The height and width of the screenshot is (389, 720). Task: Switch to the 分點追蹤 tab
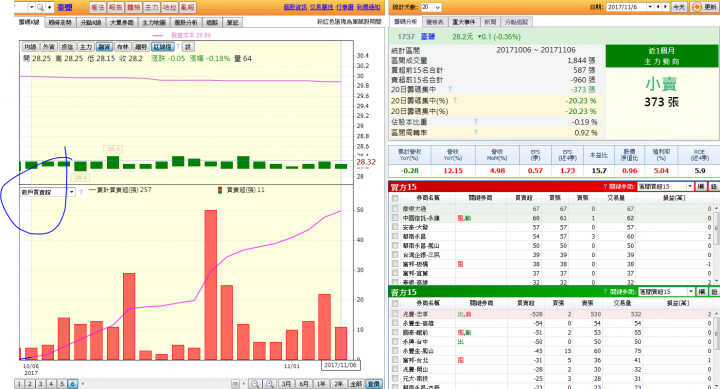tap(517, 22)
